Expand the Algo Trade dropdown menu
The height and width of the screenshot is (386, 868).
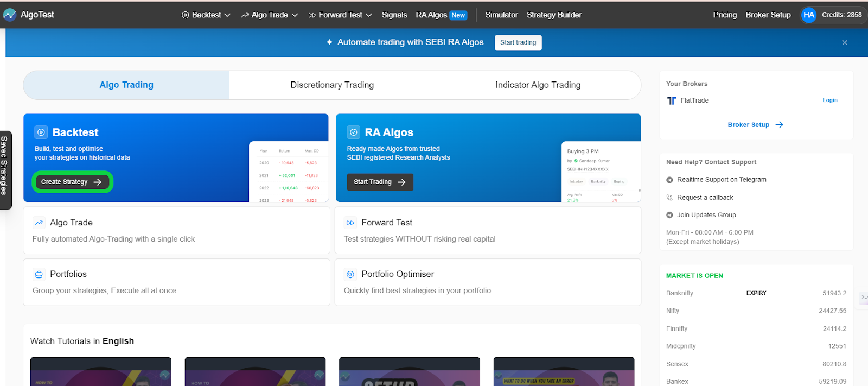pos(270,15)
